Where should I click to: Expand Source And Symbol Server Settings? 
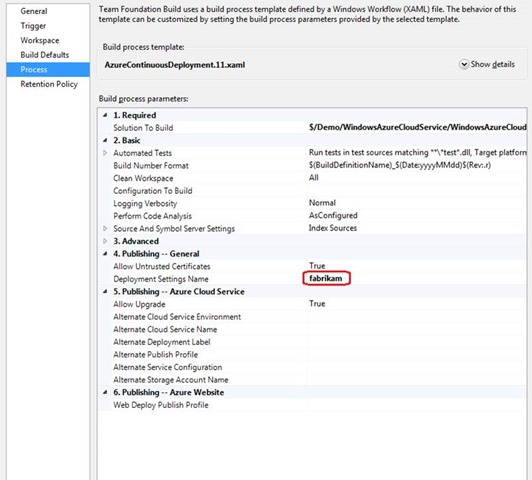[x=105, y=229]
